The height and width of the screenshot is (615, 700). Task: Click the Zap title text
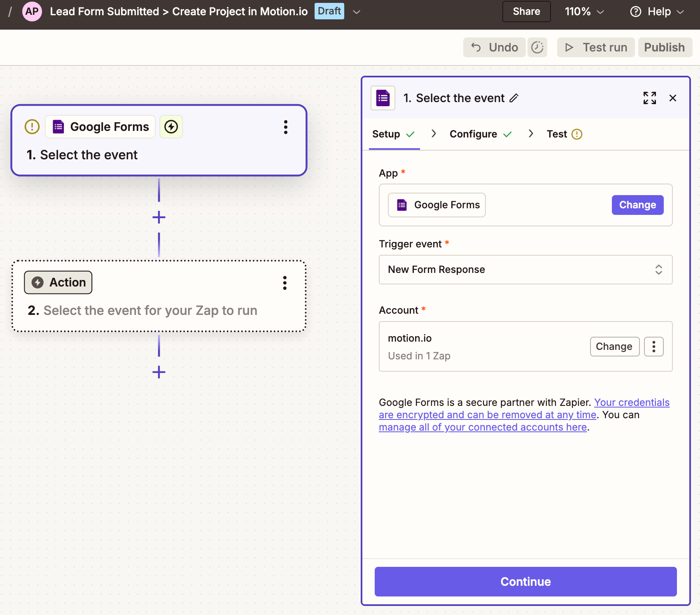(x=179, y=12)
